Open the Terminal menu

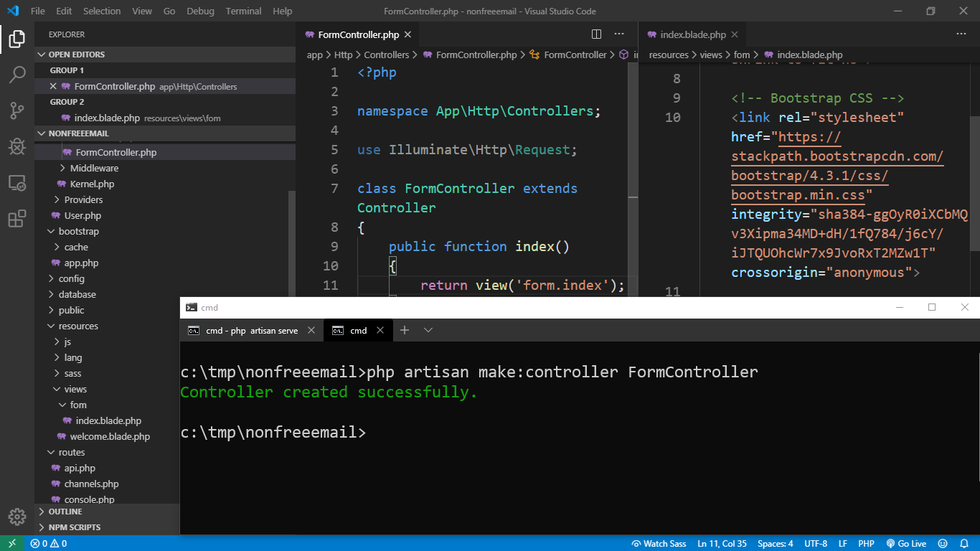pyautogui.click(x=243, y=11)
